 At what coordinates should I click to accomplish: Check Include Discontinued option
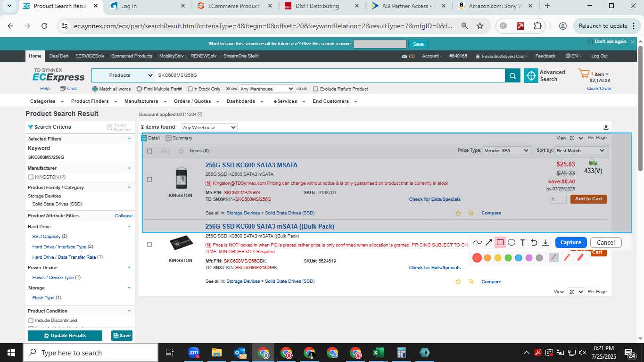(x=31, y=321)
